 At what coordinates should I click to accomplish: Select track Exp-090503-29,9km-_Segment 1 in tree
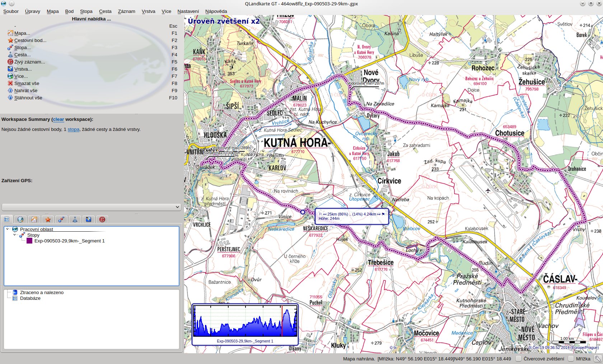69,241
